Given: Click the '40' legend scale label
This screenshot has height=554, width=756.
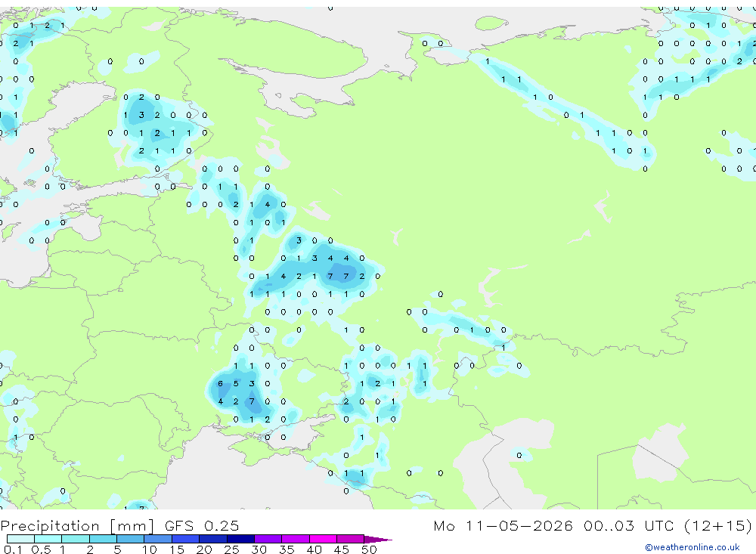Looking at the screenshot, I should point(314,549).
